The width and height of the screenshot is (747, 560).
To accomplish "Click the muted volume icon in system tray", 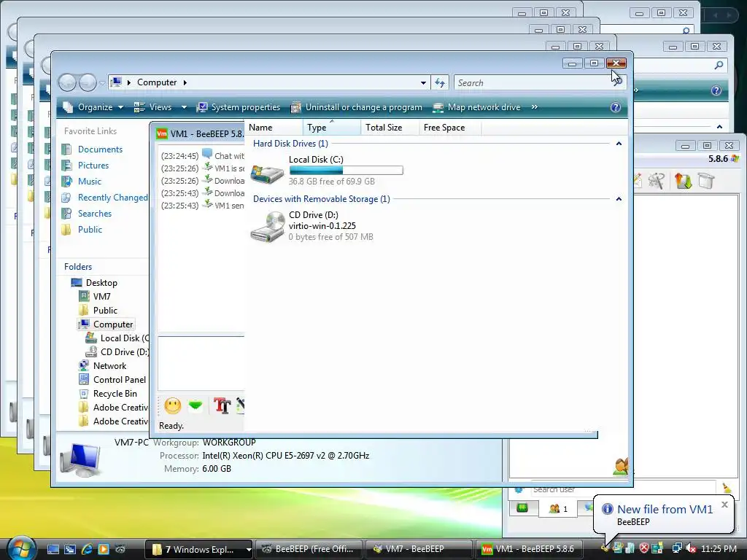I will (x=690, y=548).
